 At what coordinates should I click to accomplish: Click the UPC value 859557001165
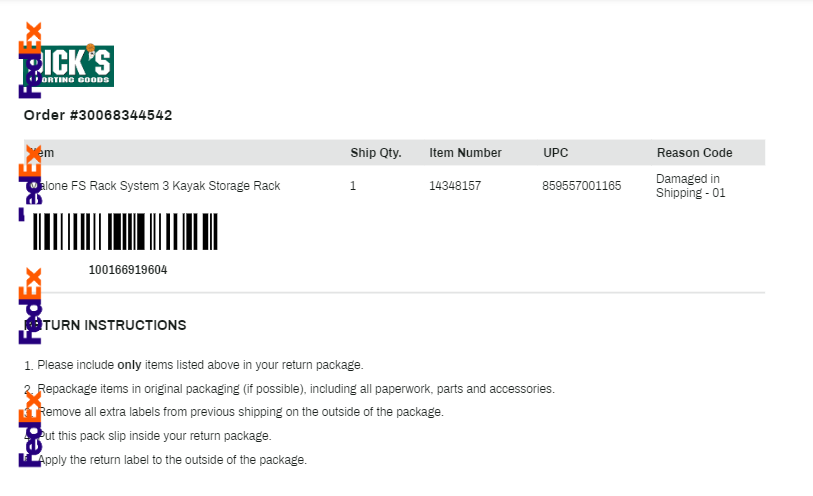click(x=582, y=186)
